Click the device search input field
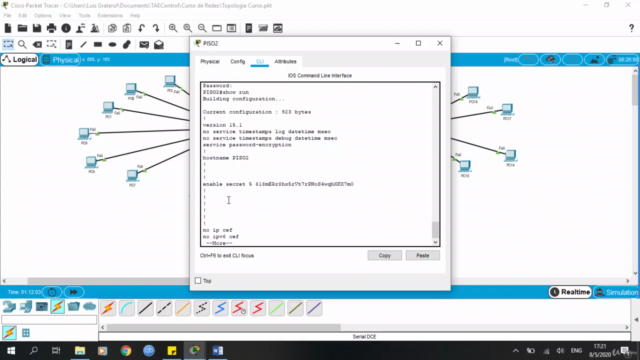The width and height of the screenshot is (640, 360). 49,320
